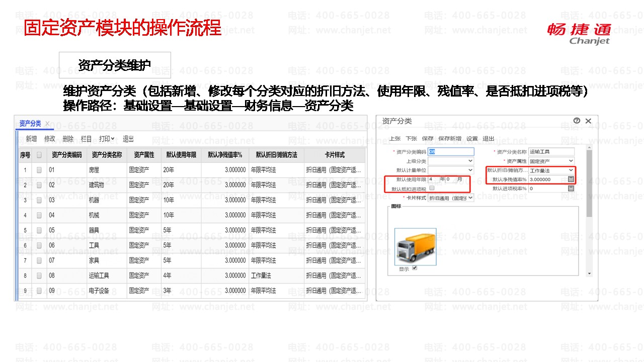Go to next record with 下张
644x362 pixels.
pyautogui.click(x=412, y=139)
